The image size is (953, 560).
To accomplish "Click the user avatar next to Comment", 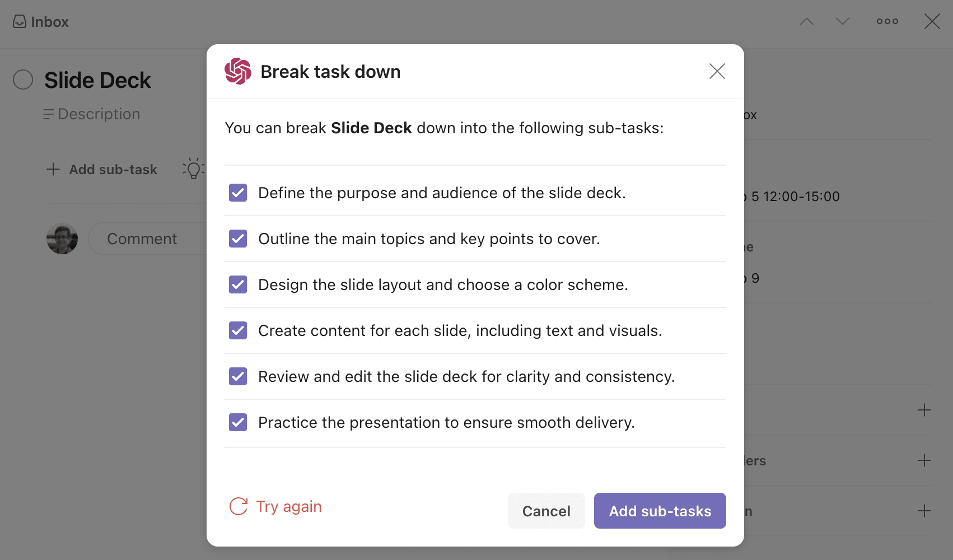I will [62, 239].
